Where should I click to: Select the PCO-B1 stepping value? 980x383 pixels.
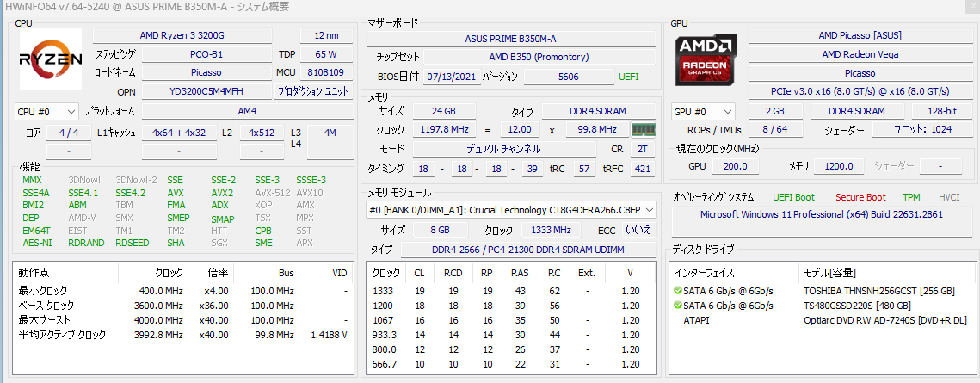[x=206, y=54]
